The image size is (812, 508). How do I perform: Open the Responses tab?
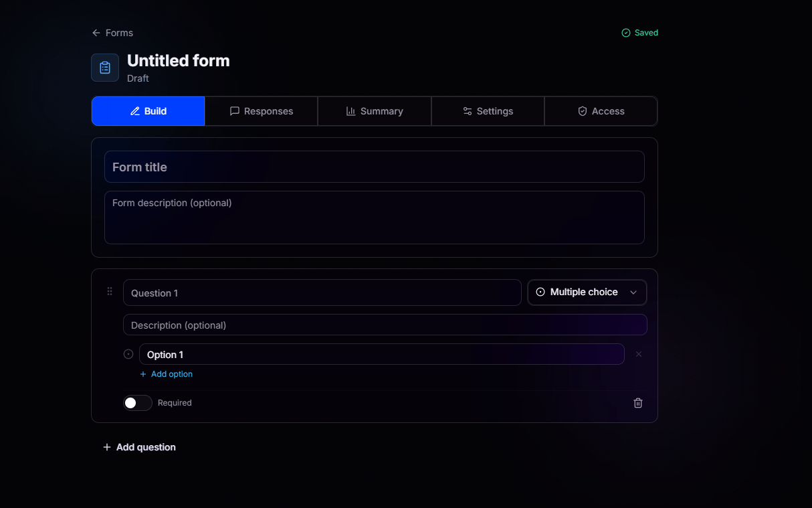pyautogui.click(x=262, y=111)
